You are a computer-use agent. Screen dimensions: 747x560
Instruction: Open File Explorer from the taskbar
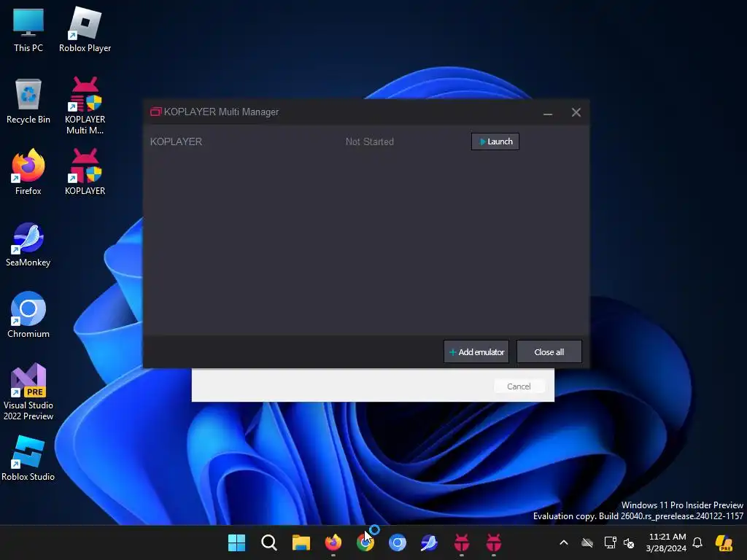pyautogui.click(x=301, y=542)
